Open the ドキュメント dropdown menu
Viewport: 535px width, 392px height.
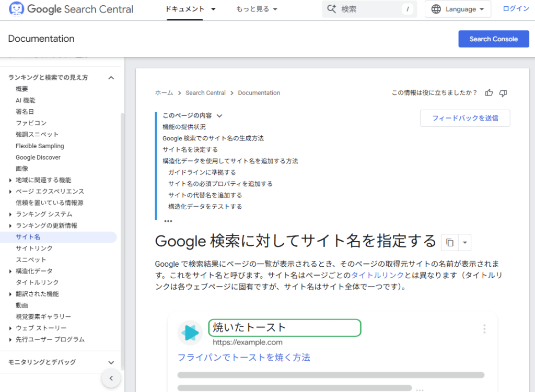[190, 9]
